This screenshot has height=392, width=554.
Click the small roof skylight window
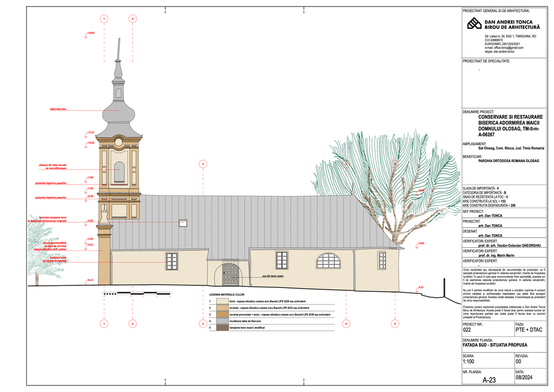183,222
